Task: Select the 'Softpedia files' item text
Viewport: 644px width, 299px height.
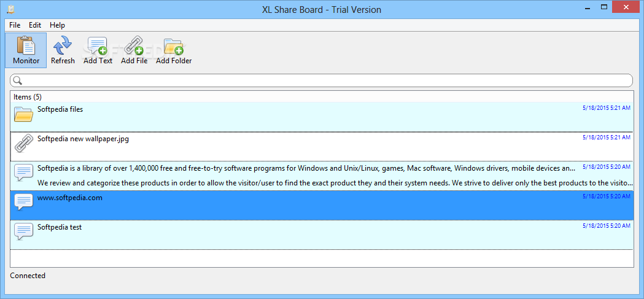Action: 60,109
